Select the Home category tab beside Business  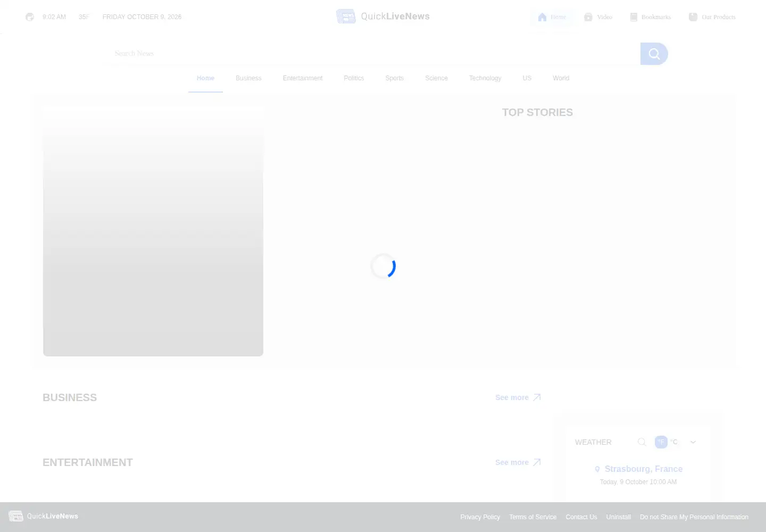[x=205, y=78]
